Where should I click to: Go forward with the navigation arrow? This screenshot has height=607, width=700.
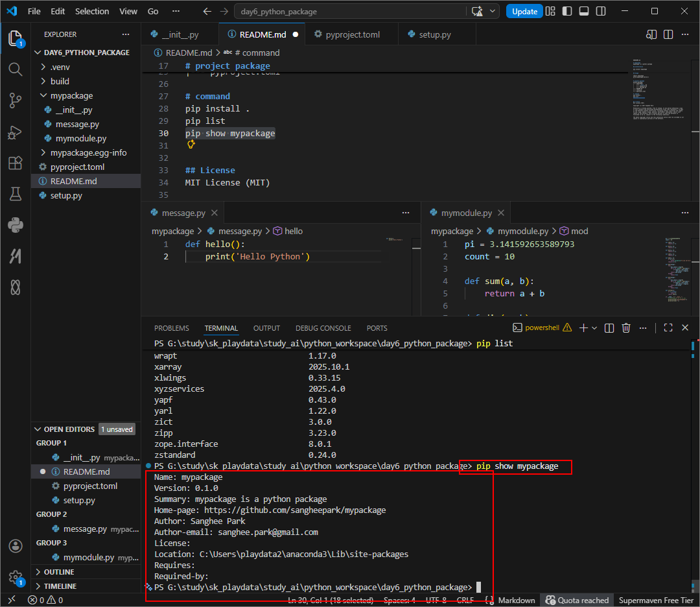coord(224,12)
